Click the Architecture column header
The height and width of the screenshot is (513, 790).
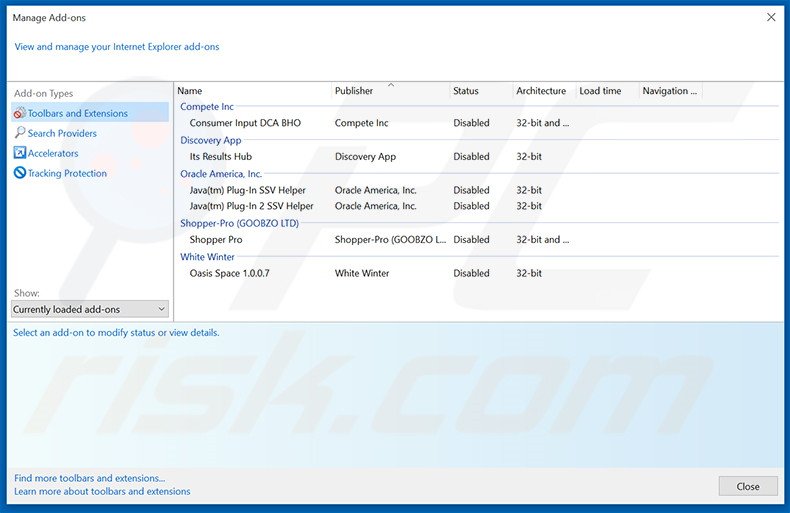(544, 91)
